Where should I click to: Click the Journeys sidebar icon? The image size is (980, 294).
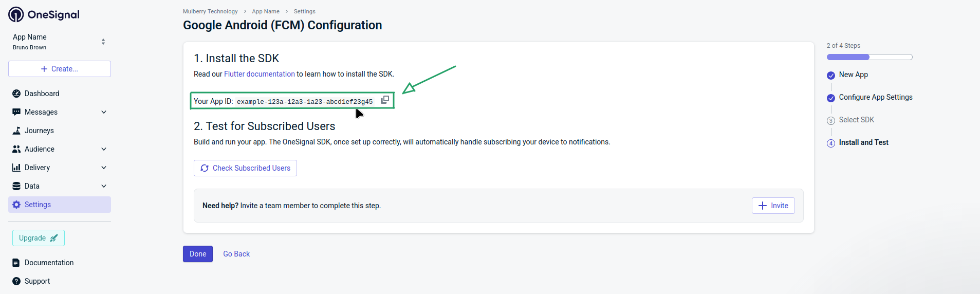pos(16,131)
